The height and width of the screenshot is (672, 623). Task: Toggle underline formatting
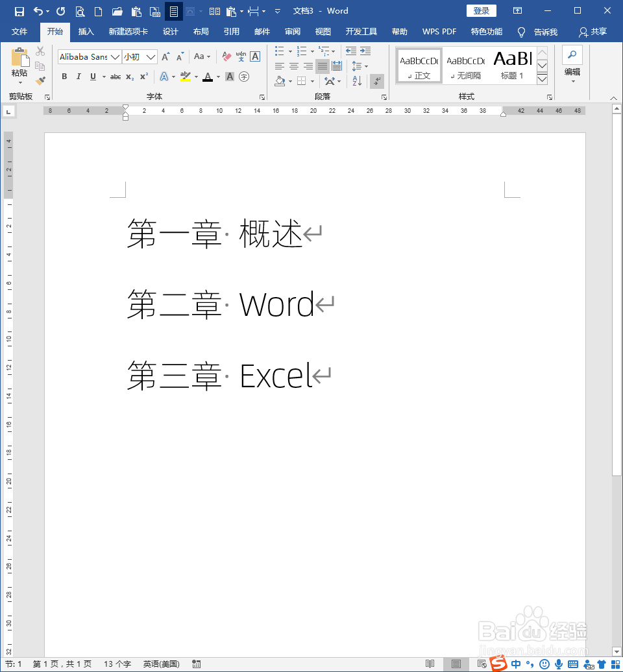point(93,77)
